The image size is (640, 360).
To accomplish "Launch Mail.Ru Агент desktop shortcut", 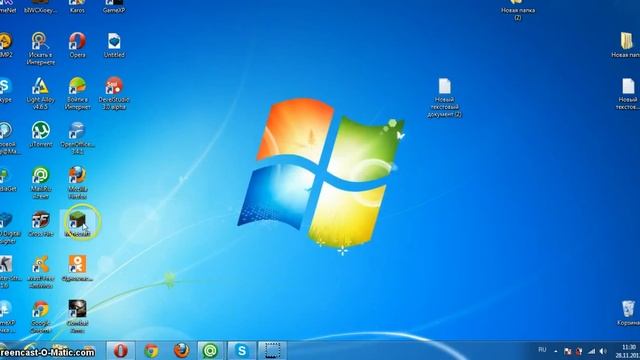I will [40, 183].
